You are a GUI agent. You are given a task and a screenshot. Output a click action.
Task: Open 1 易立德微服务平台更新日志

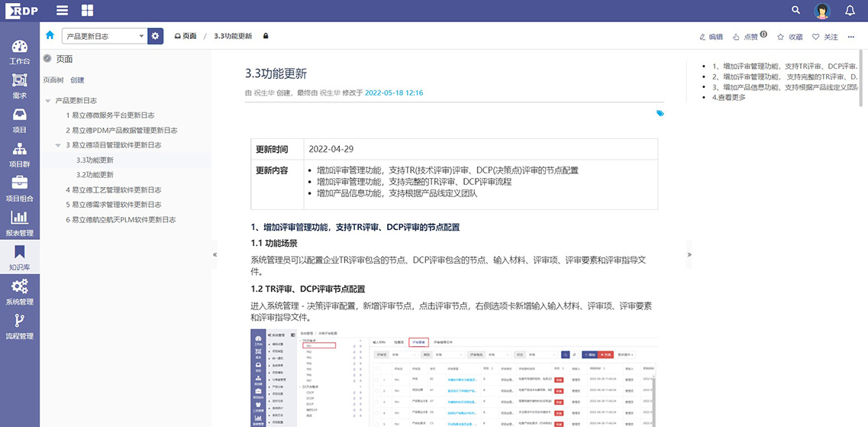pos(110,116)
